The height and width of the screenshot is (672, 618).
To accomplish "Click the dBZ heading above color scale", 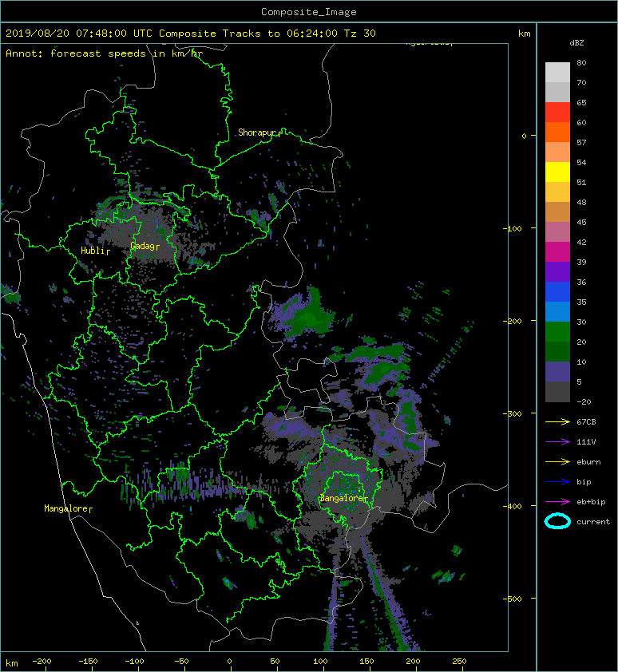I will click(x=576, y=43).
